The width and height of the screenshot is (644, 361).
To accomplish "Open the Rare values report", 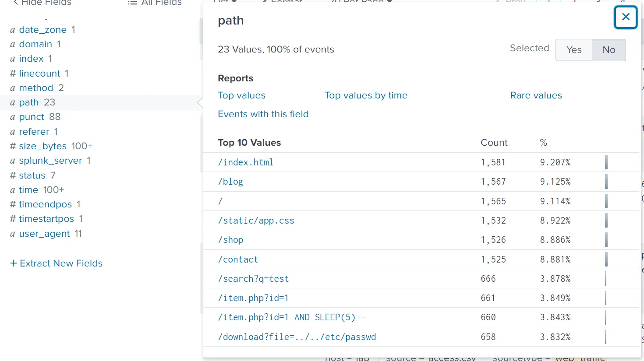I will [536, 95].
